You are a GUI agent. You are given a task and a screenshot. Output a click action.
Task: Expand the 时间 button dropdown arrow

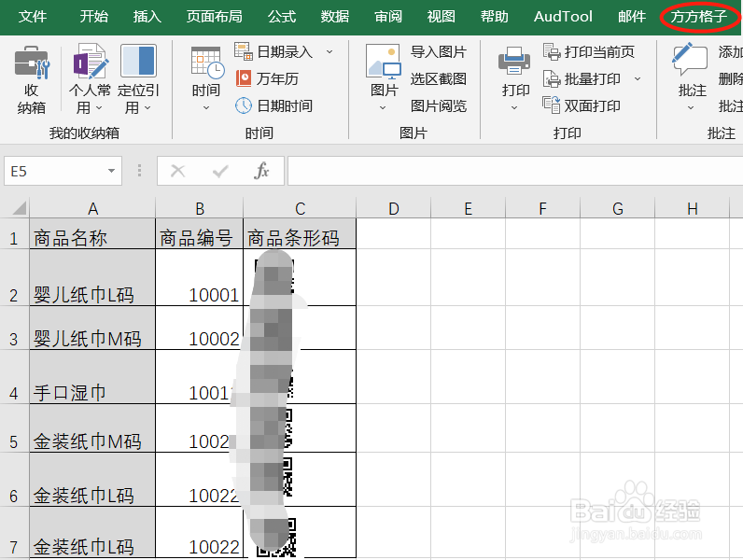click(x=206, y=108)
